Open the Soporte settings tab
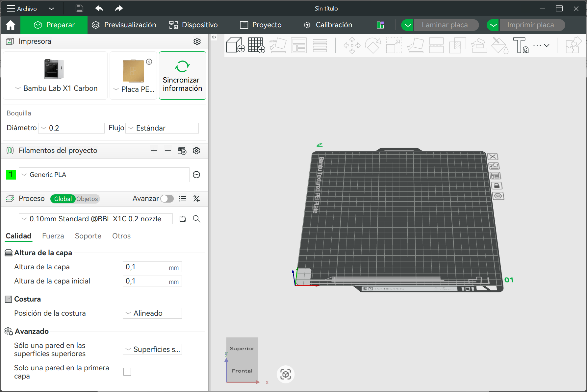587x392 pixels. tap(88, 236)
